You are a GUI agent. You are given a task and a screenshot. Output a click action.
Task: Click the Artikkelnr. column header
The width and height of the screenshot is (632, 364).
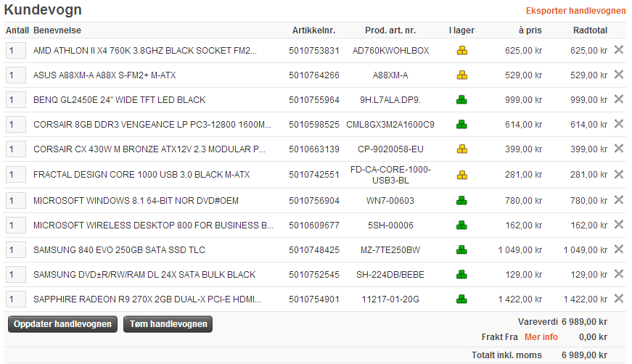tap(313, 30)
